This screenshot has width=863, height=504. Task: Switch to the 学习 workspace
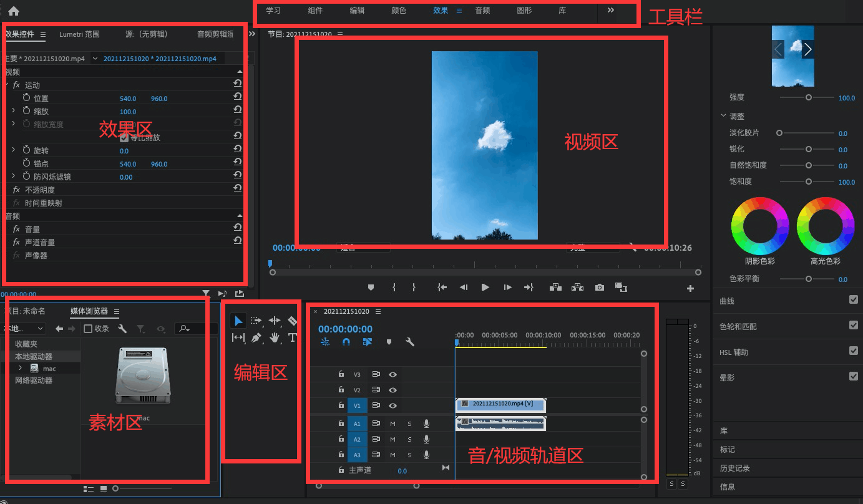coord(273,11)
